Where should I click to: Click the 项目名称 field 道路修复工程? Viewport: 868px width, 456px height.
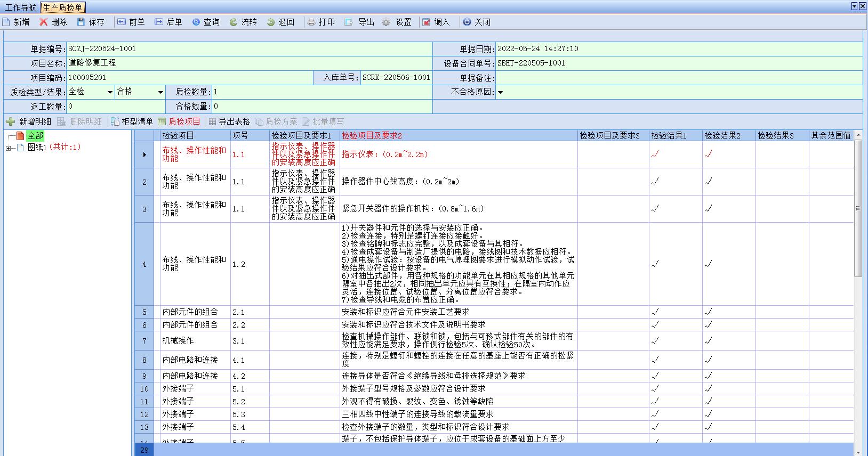[249, 63]
